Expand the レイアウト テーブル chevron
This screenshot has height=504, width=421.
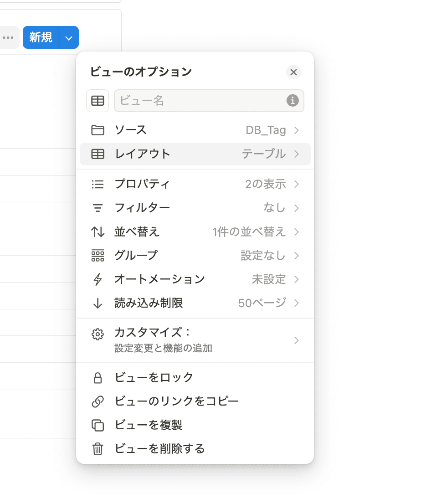tap(296, 154)
